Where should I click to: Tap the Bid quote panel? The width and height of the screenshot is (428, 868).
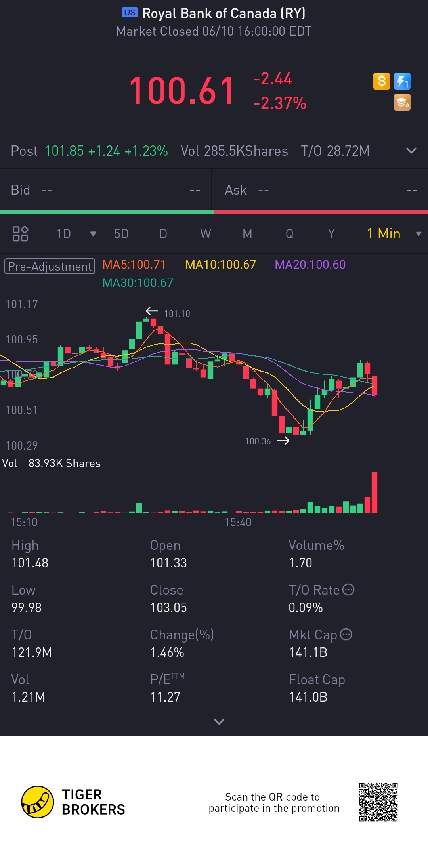(106, 190)
